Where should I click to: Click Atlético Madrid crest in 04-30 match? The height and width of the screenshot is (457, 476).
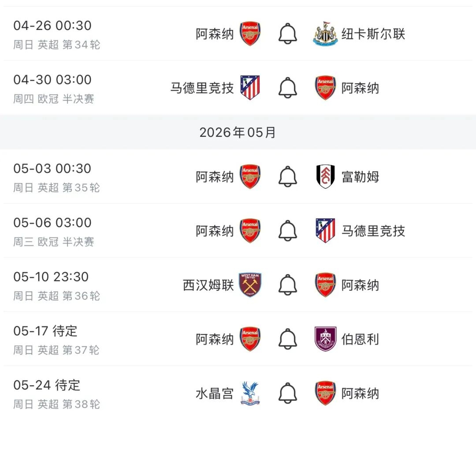pyautogui.click(x=250, y=88)
